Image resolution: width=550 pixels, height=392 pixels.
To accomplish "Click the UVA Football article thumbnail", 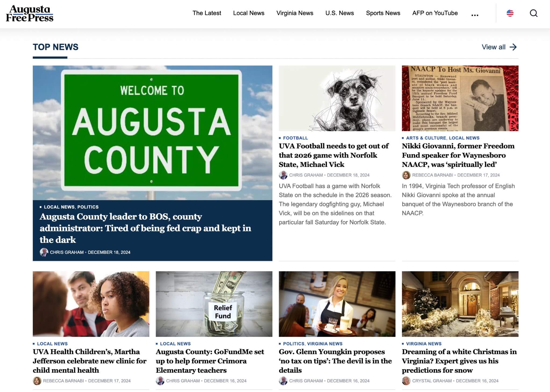I will pyautogui.click(x=337, y=98).
